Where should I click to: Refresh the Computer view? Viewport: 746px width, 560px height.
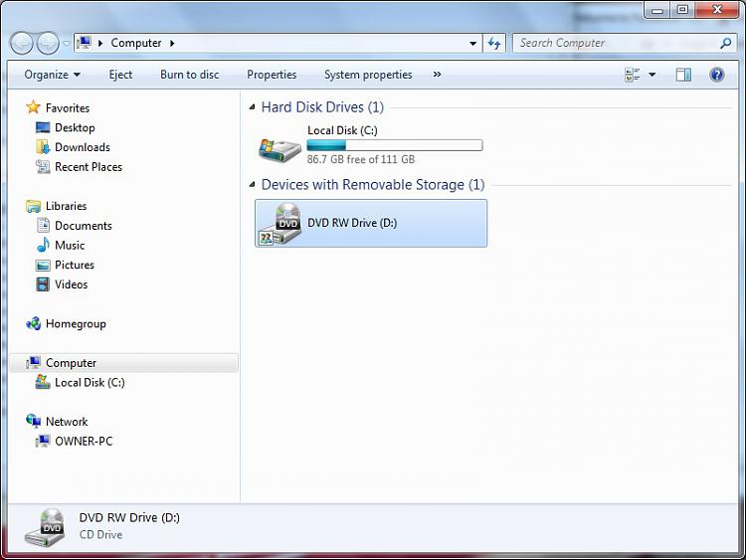(x=494, y=44)
